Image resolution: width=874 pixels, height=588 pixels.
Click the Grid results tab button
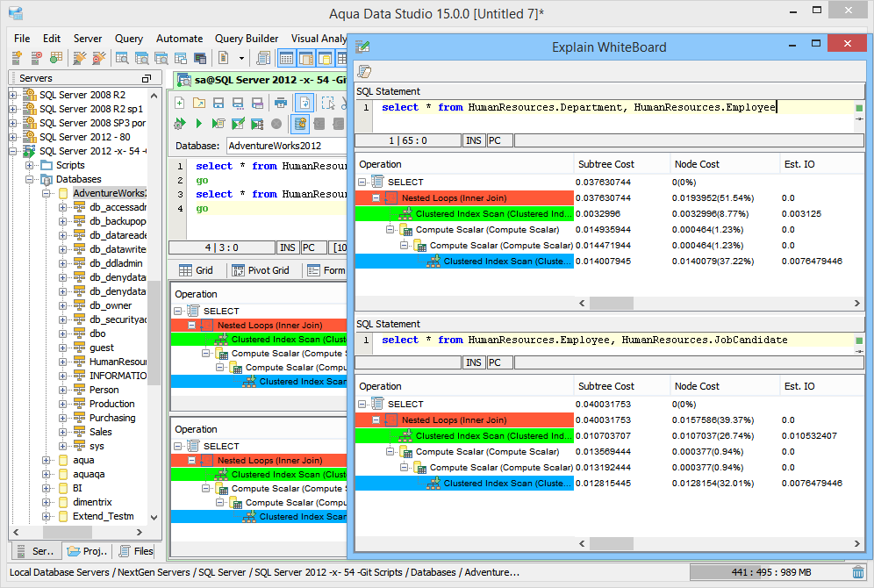coord(197,270)
